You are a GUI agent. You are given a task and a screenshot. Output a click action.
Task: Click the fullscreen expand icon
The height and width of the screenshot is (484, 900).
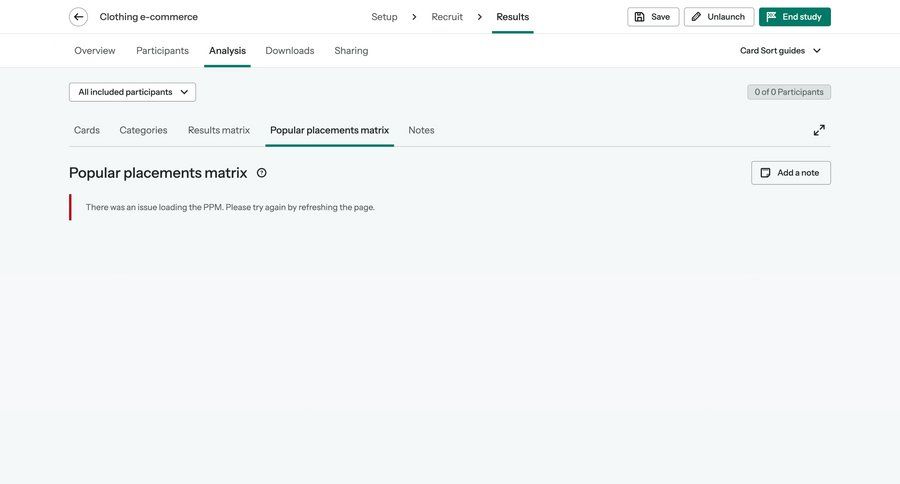pos(819,130)
